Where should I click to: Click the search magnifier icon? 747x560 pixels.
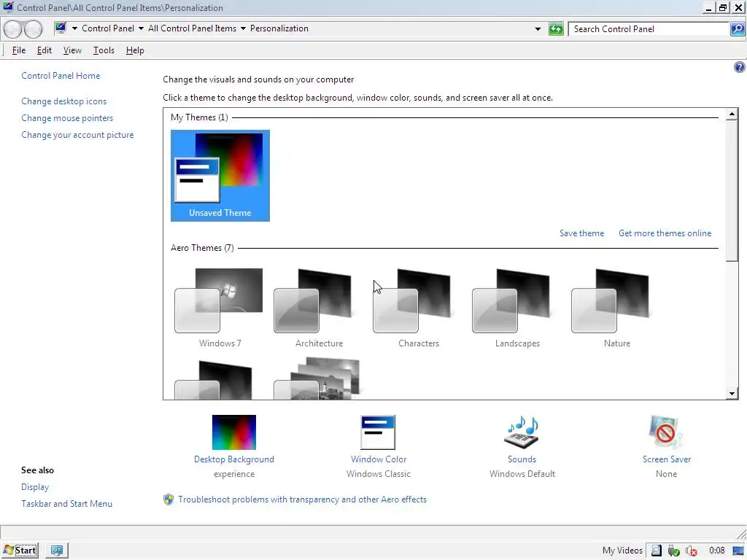[737, 28]
